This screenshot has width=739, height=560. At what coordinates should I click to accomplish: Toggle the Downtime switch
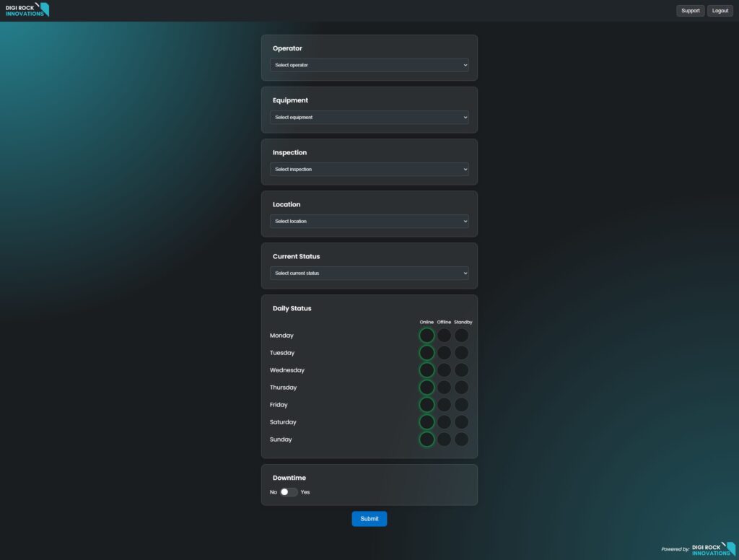tap(289, 492)
